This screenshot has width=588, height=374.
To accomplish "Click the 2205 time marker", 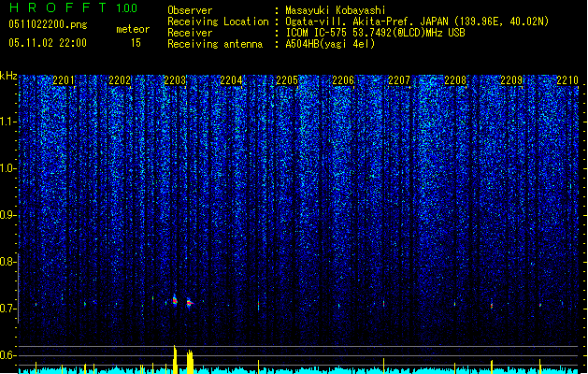I will click(287, 80).
